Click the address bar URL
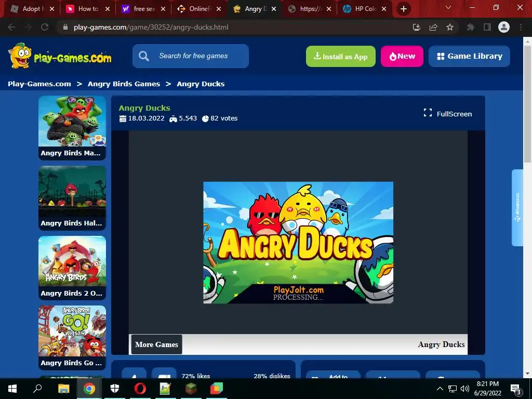This screenshot has height=399, width=532. tap(151, 27)
